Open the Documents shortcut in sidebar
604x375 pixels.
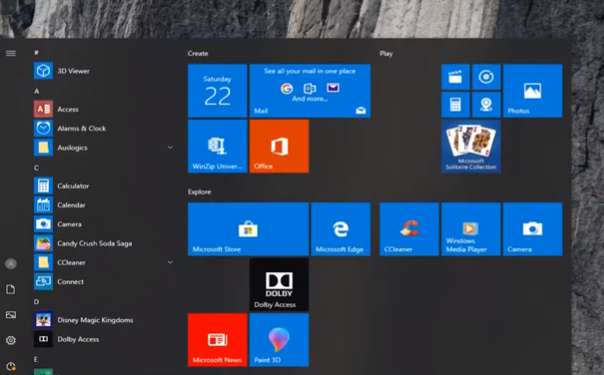pyautogui.click(x=11, y=289)
